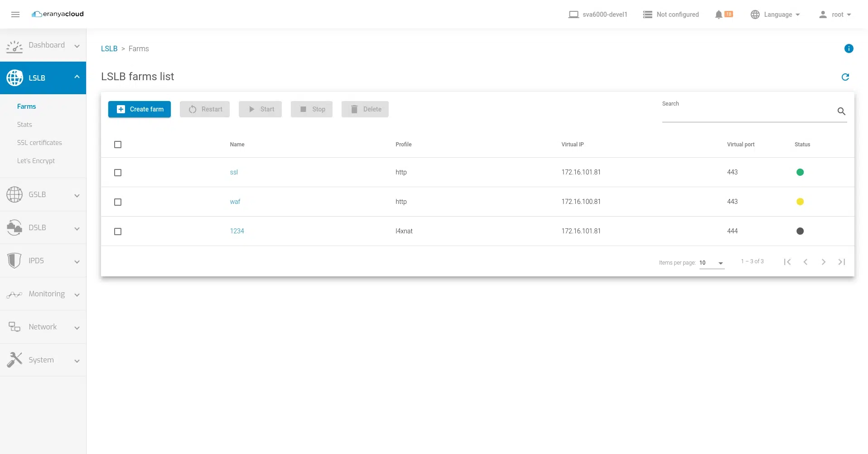This screenshot has height=454, width=868.
Task: Click into the Search input field
Action: pos(748,111)
